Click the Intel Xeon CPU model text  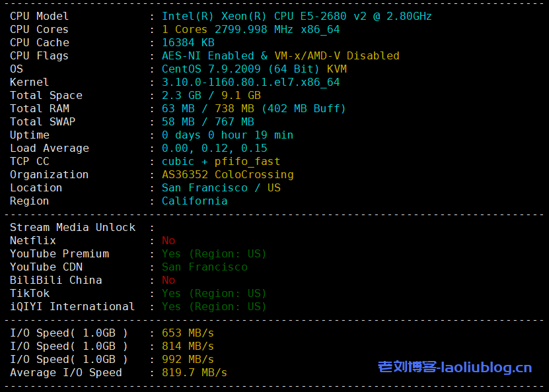(297, 16)
